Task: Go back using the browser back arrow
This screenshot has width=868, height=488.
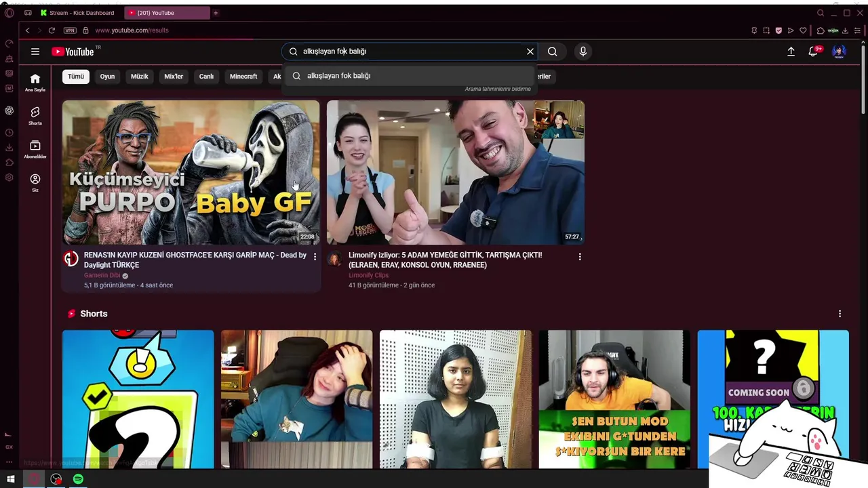Action: click(27, 30)
